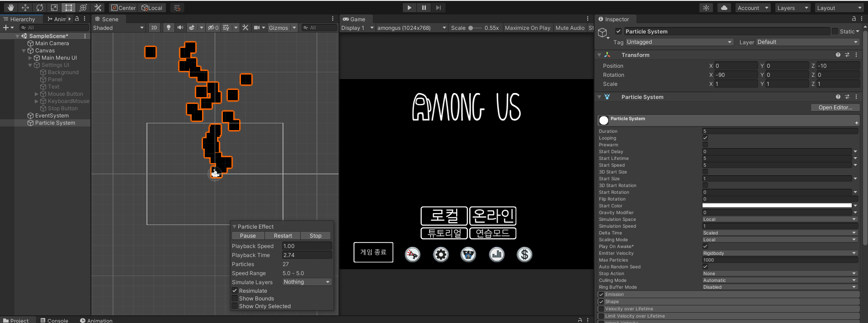
Task: Click the dollar sign icon in Game view
Action: click(x=524, y=255)
